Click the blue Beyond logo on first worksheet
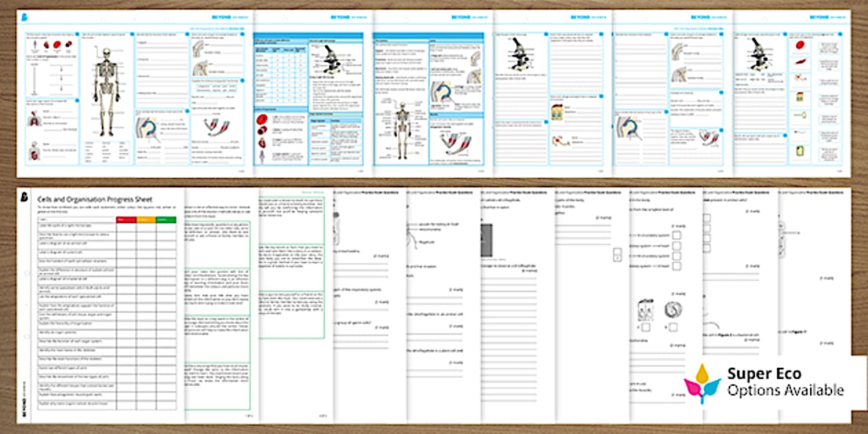 (x=25, y=17)
